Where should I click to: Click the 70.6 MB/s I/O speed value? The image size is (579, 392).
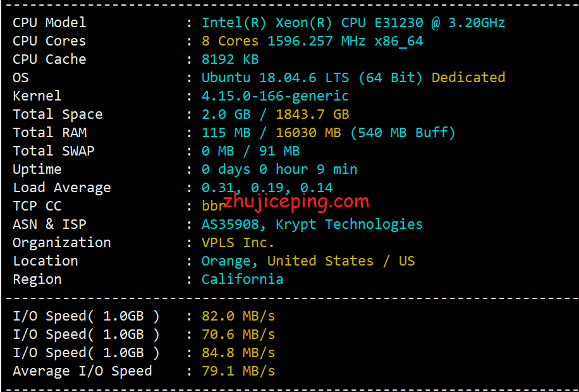click(x=238, y=334)
